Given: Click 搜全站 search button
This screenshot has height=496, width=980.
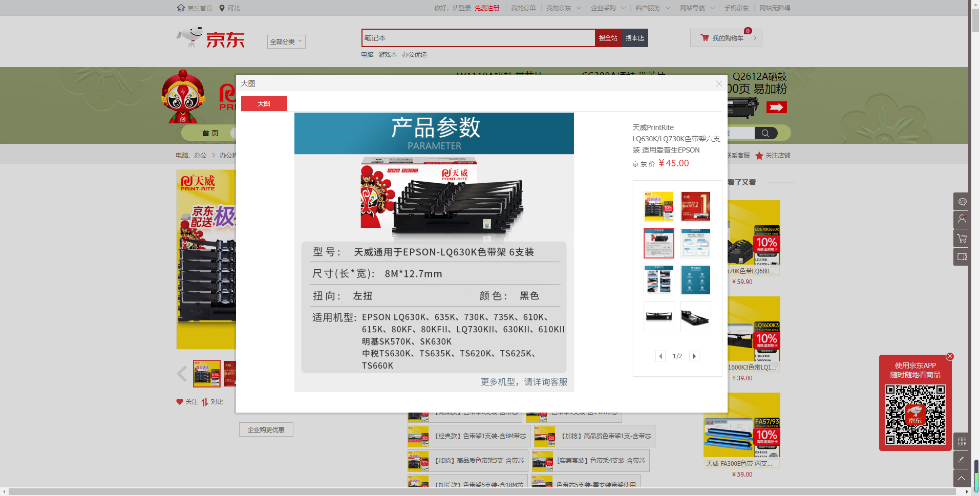Looking at the screenshot, I should click(x=608, y=38).
